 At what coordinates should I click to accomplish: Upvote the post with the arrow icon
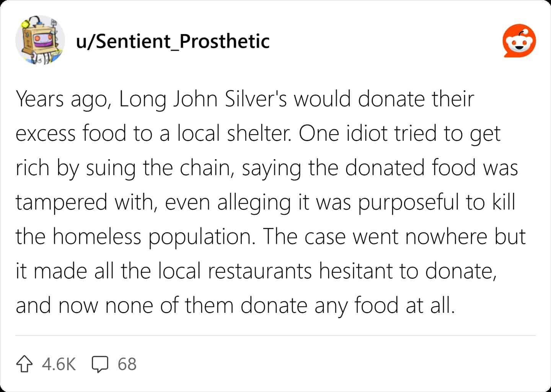tap(24, 364)
